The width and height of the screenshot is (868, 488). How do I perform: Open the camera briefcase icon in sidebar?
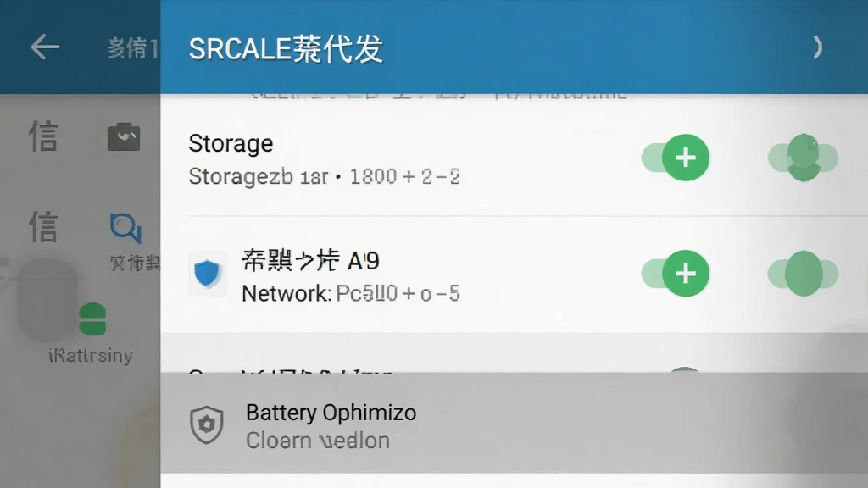[124, 136]
